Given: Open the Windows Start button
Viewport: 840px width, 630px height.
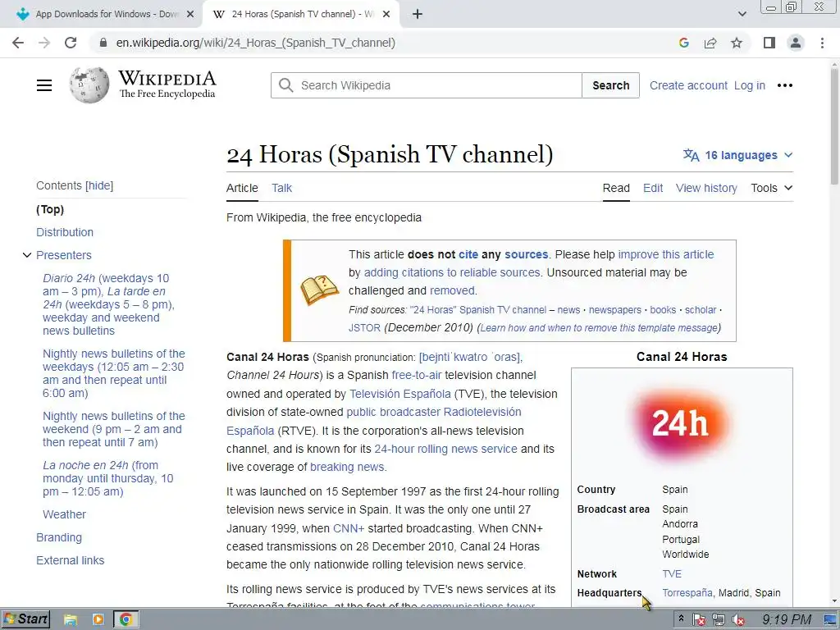Looking at the screenshot, I should point(25,619).
